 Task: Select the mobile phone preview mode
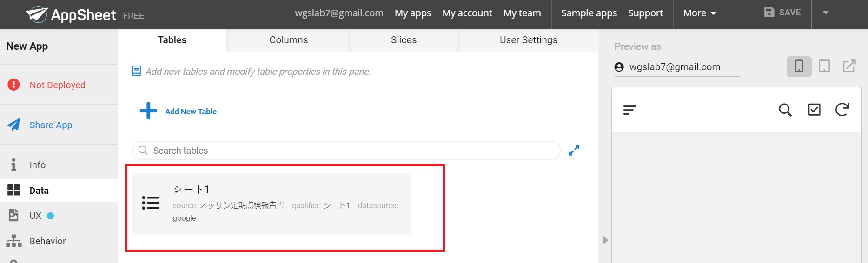(x=799, y=66)
